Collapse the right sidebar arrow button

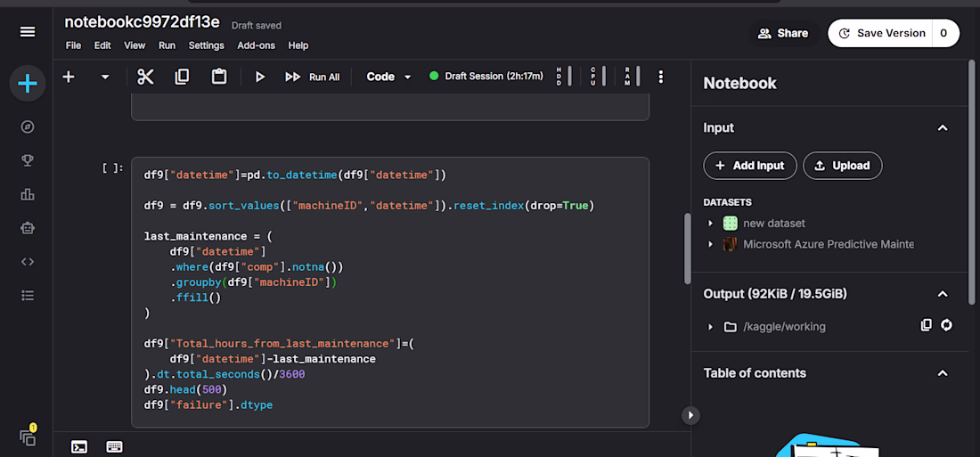point(690,415)
